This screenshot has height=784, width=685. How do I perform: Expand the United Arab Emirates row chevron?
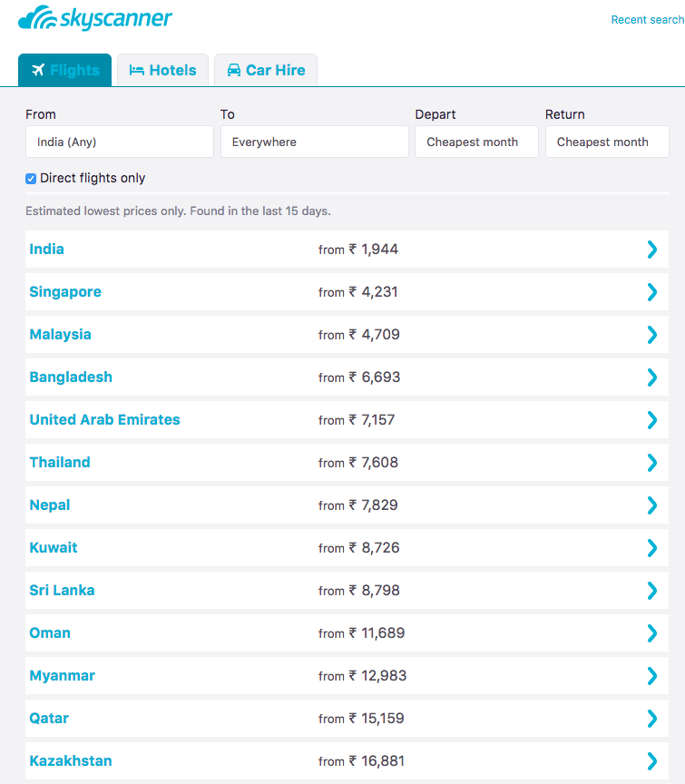pos(652,420)
